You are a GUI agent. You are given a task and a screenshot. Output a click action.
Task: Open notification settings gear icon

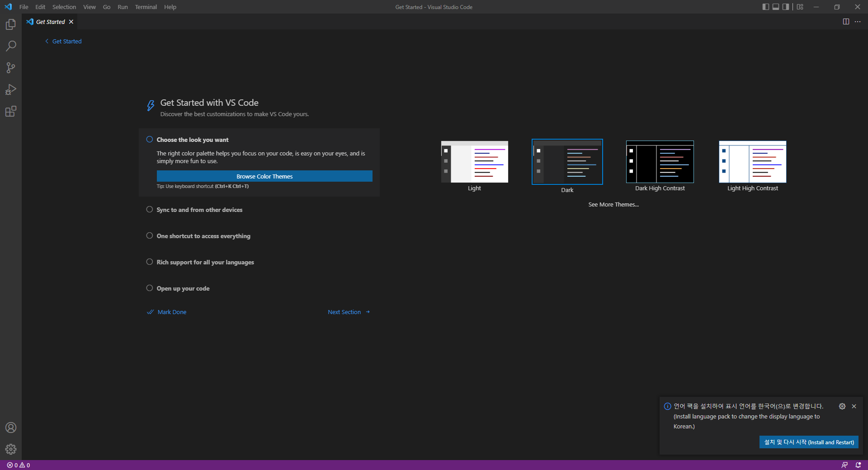coord(842,406)
